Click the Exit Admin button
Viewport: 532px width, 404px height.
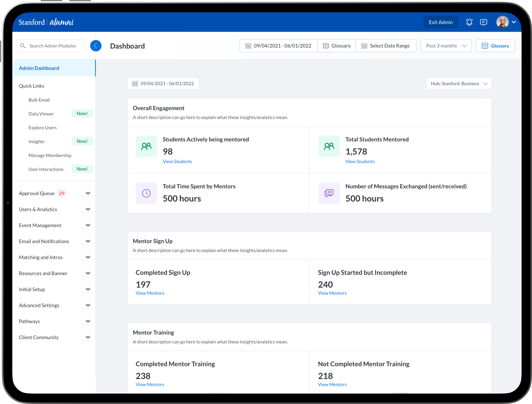[440, 22]
